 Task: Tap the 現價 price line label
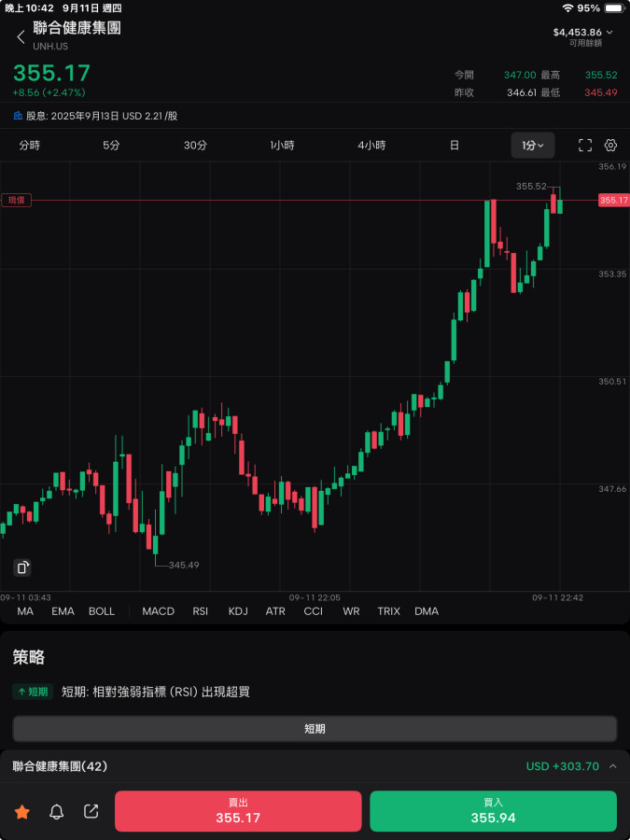click(x=16, y=200)
